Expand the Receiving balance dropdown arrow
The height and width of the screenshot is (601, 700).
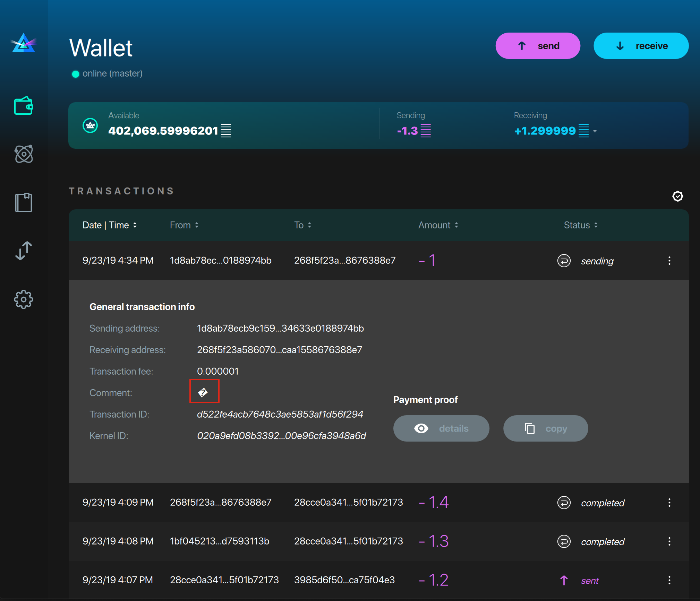click(x=595, y=131)
